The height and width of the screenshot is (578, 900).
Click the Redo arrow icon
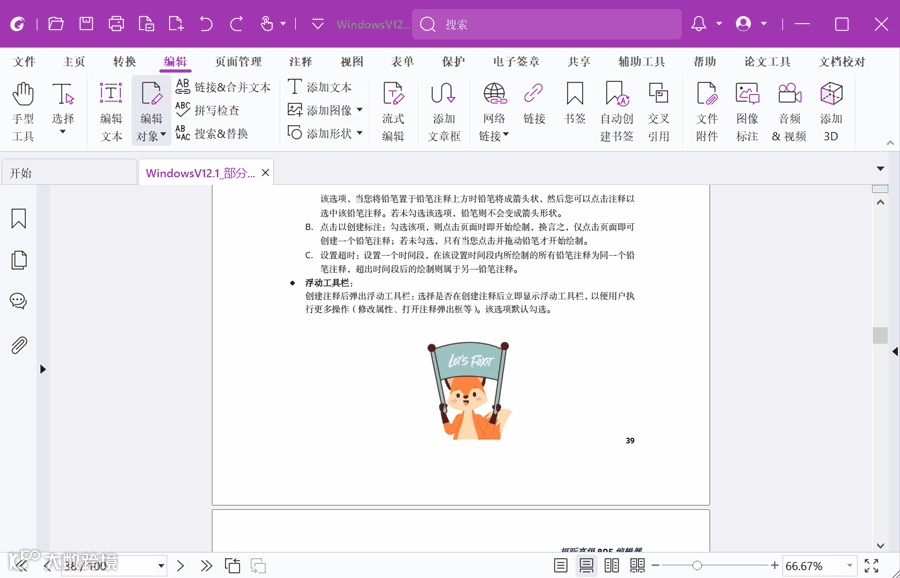coord(236,24)
